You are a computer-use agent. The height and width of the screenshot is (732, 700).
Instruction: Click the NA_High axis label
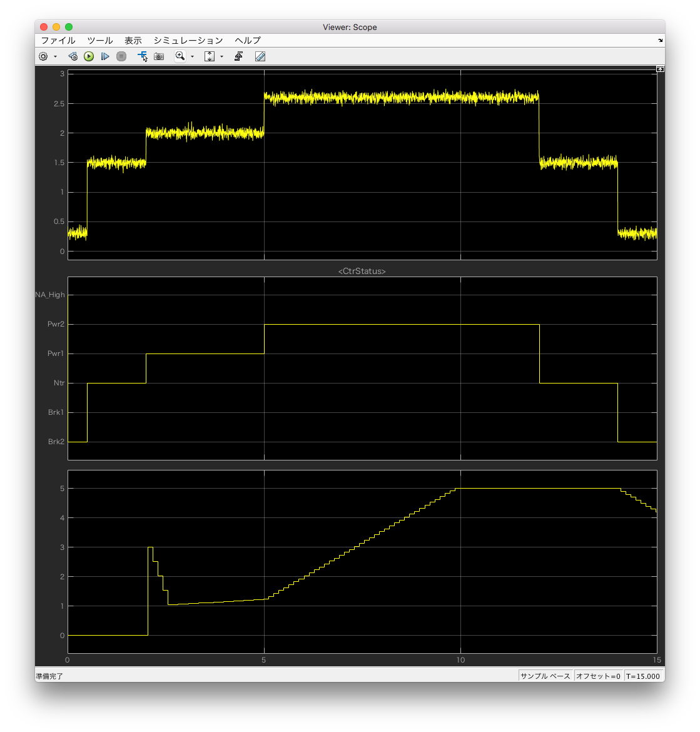click(50, 295)
